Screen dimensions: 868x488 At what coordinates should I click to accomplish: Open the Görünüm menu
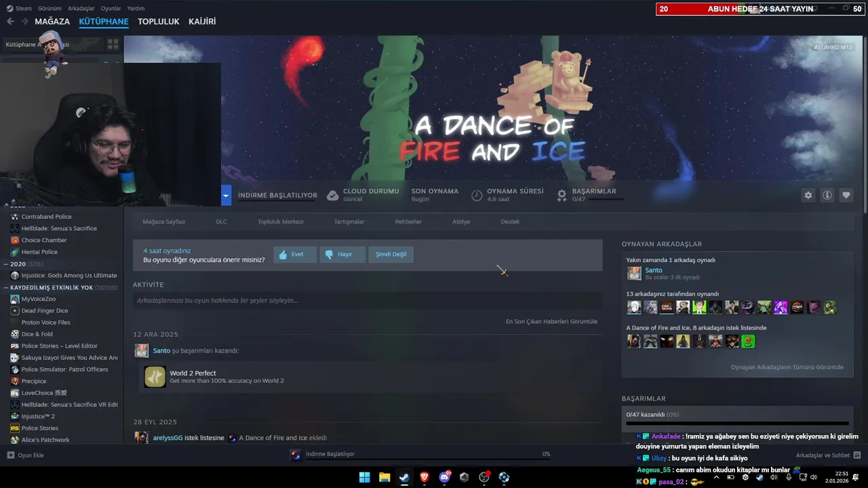click(x=50, y=9)
